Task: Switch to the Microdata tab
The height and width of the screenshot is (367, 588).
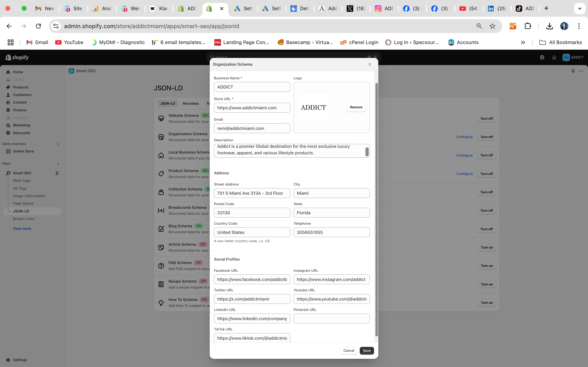Action: coord(190,103)
